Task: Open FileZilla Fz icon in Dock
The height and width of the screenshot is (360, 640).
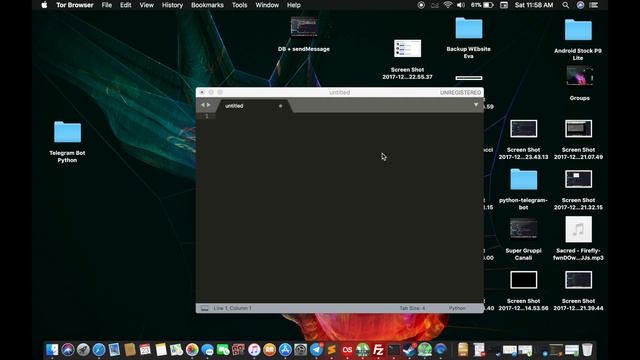Action: 378,350
